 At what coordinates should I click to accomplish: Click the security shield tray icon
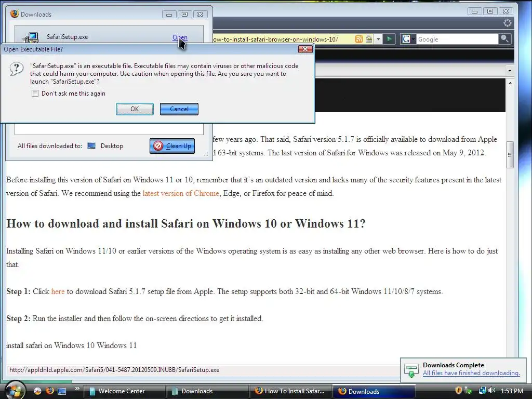458,391
